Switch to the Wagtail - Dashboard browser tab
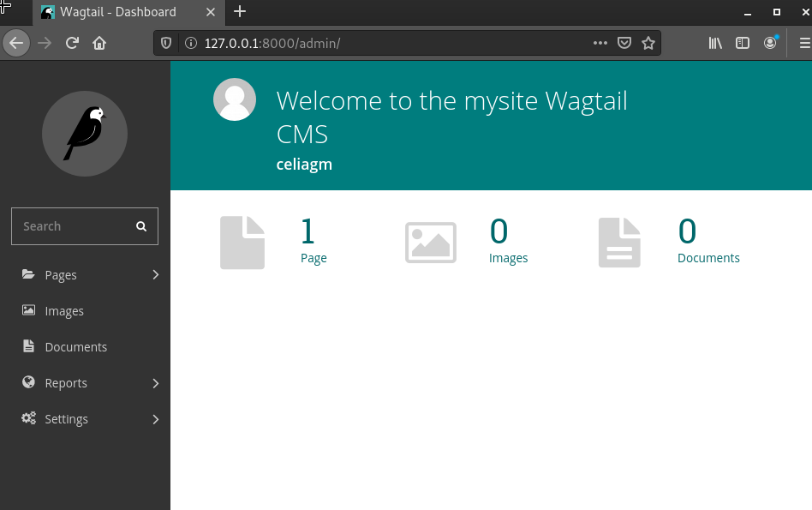812x510 pixels. [x=120, y=12]
